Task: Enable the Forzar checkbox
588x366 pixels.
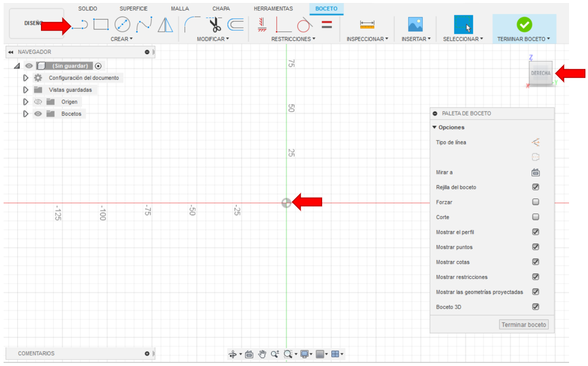Action: click(536, 202)
